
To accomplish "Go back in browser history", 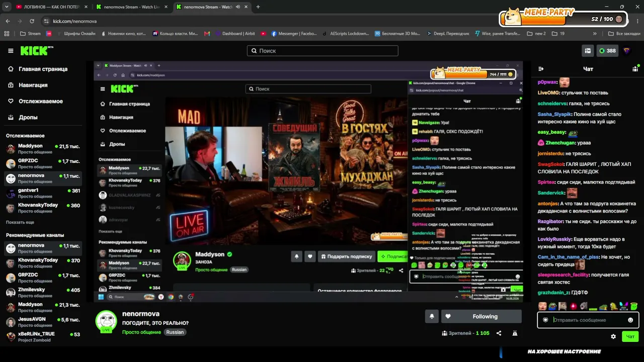I will (x=8, y=21).
